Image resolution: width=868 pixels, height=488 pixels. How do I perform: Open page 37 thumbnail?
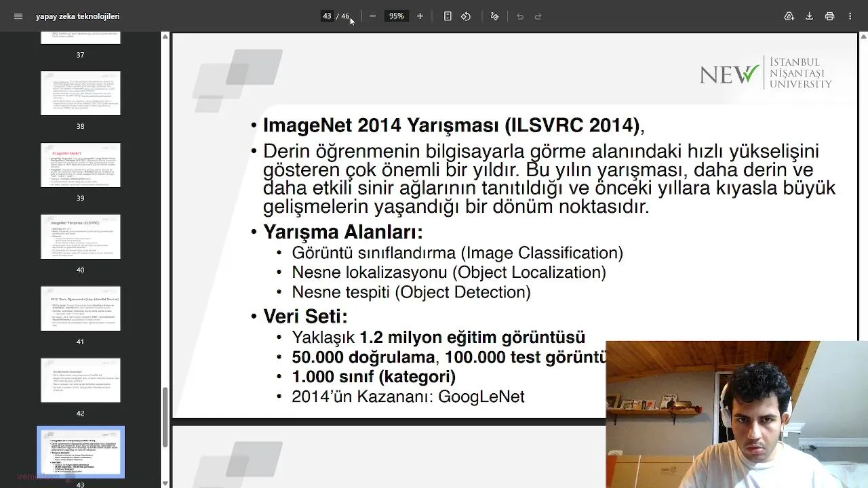click(x=81, y=38)
